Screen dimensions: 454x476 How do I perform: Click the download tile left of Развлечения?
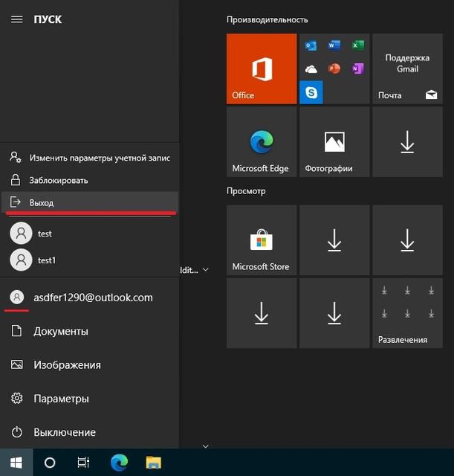[x=334, y=313]
